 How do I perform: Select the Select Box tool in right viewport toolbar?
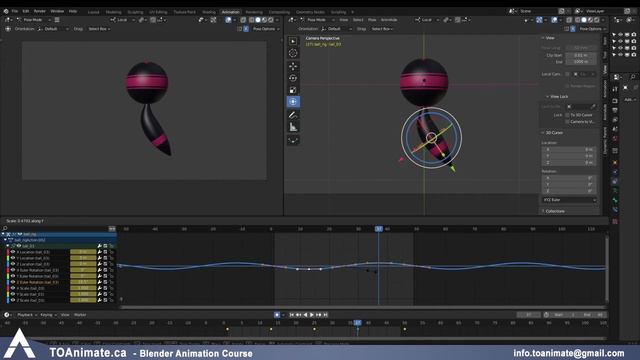click(293, 41)
